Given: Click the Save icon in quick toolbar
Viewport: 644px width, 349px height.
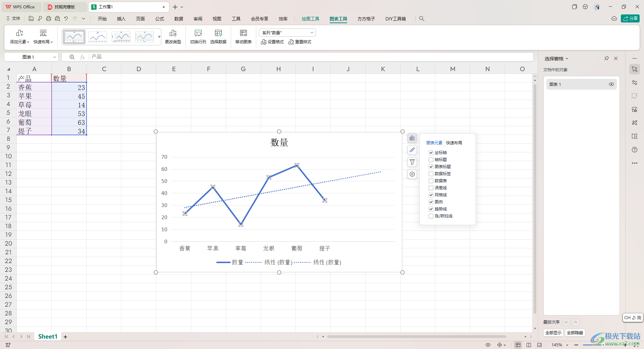Looking at the screenshot, I should point(31,19).
